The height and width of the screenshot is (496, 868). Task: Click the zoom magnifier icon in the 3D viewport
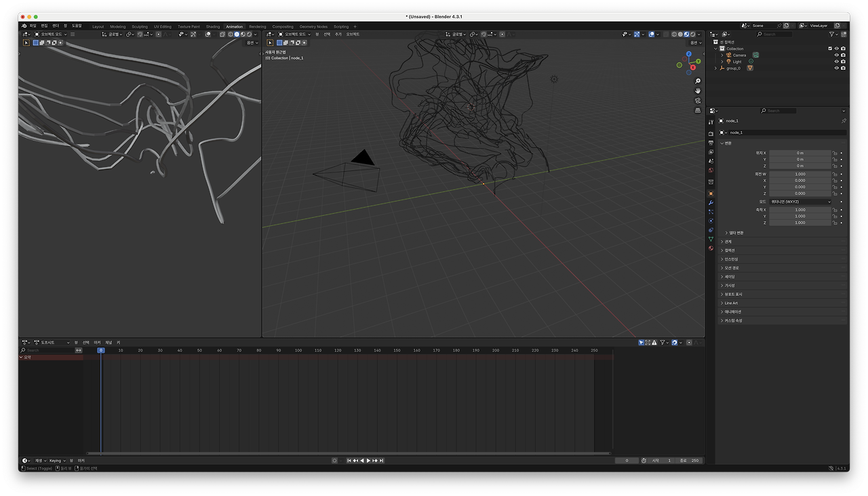[x=698, y=81]
